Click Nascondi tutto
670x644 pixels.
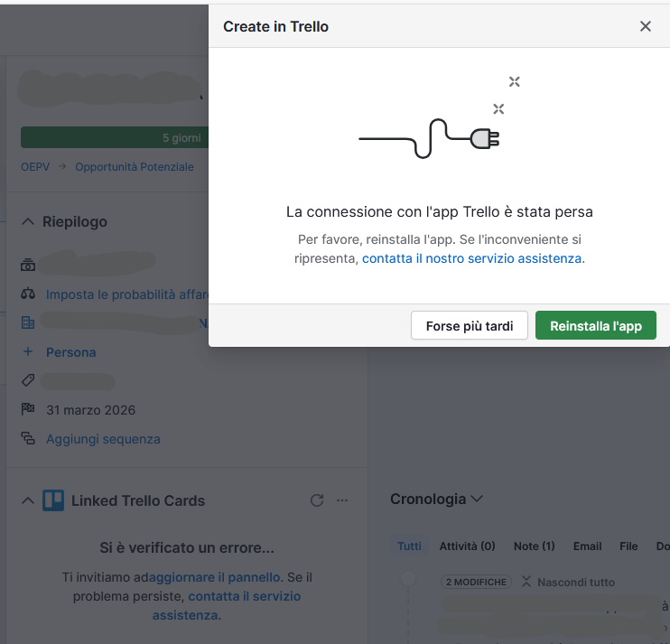(575, 582)
